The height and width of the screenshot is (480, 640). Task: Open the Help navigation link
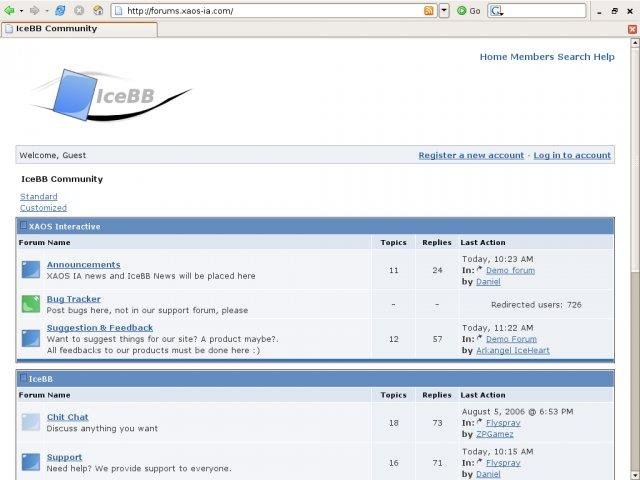click(604, 57)
